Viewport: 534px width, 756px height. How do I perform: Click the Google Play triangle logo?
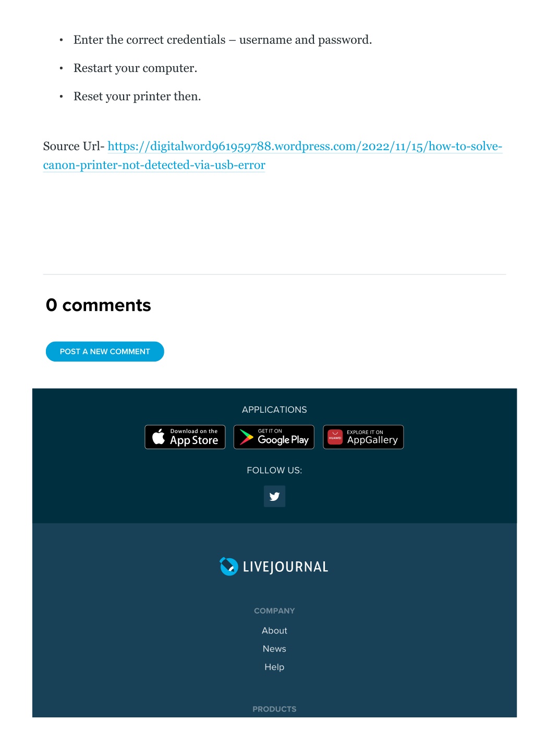(x=246, y=437)
